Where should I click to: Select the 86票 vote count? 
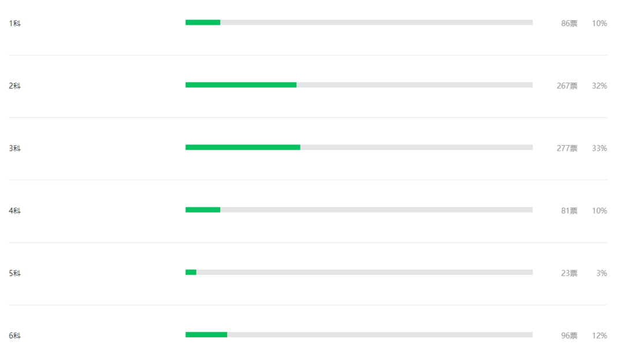click(569, 24)
